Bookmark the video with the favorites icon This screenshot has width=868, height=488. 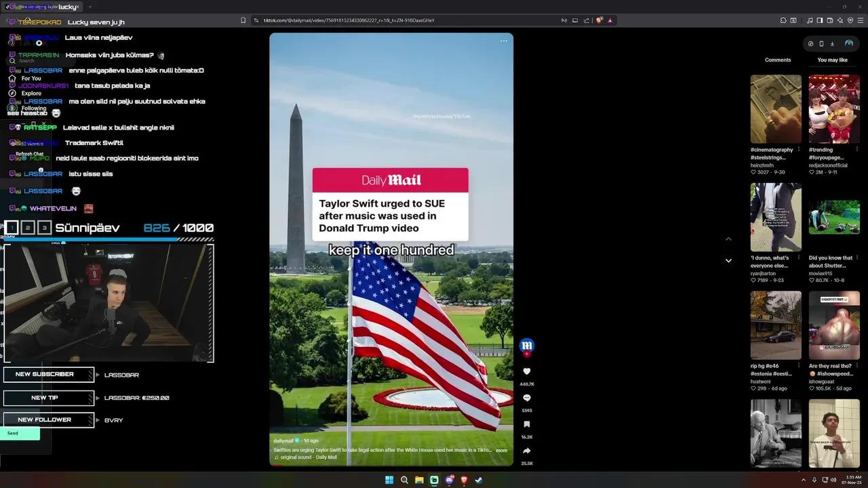[x=526, y=424]
